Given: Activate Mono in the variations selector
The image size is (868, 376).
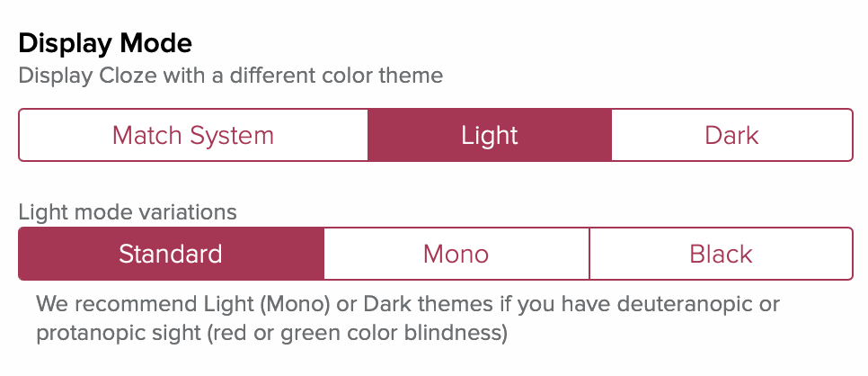Looking at the screenshot, I should click(456, 254).
